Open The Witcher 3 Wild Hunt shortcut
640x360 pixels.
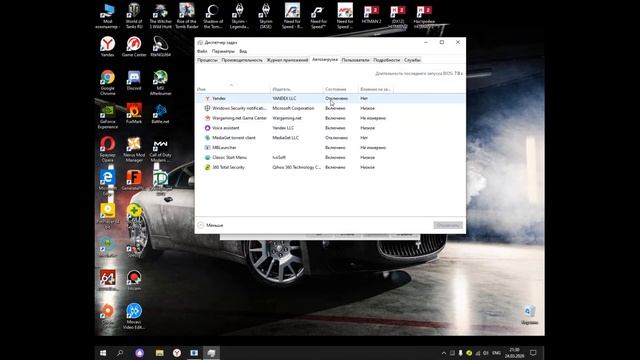[x=160, y=16]
